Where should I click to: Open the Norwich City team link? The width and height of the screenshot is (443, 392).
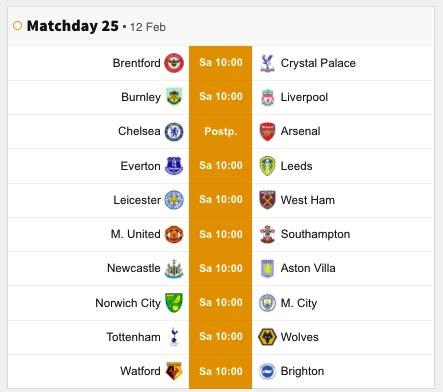click(128, 303)
